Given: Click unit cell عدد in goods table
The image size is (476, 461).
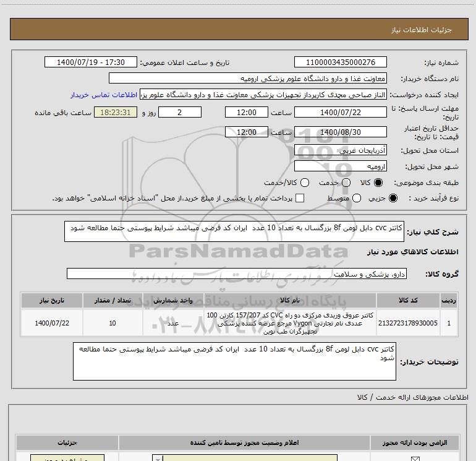Looking at the screenshot, I should coord(173,323).
